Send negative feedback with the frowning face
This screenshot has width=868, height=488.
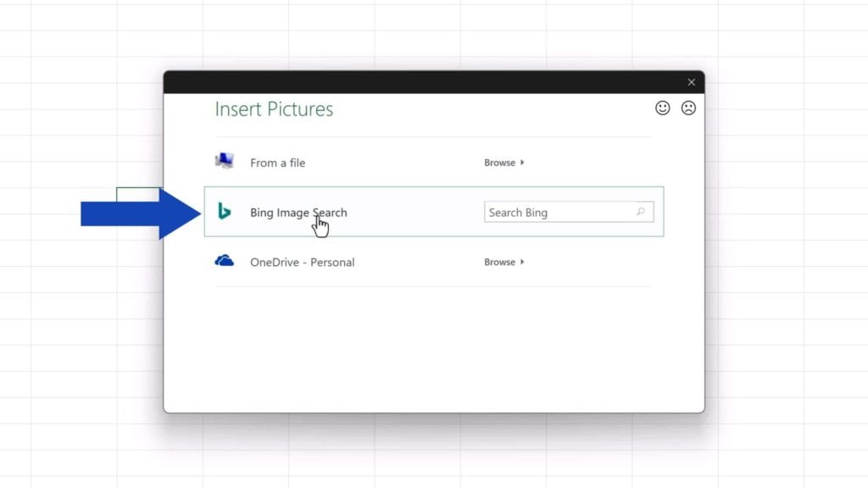point(688,108)
